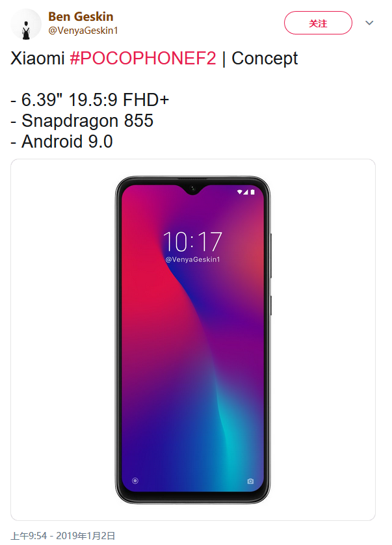Tap the camera shortcut icon on lock screen
This screenshot has height=545, width=392.
click(250, 481)
